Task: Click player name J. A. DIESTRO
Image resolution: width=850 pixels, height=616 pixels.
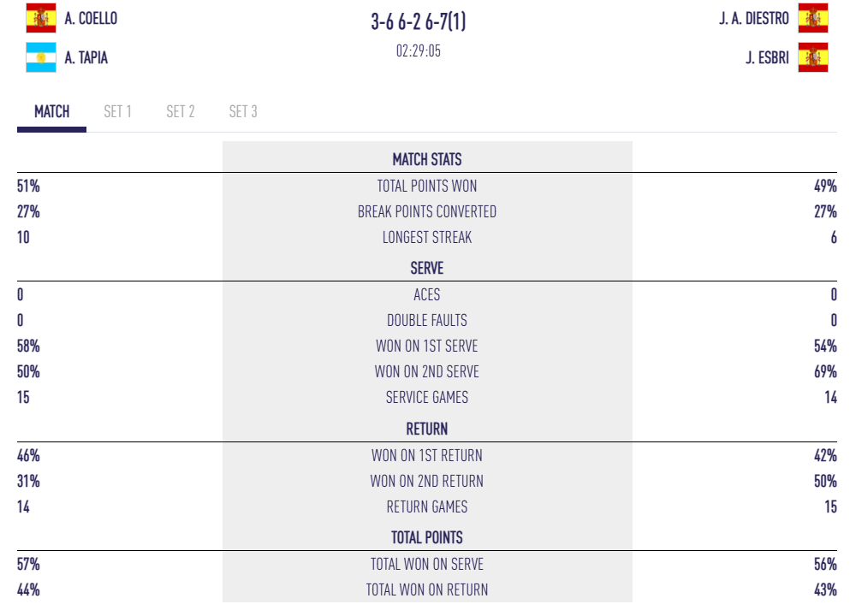Action: pyautogui.click(x=754, y=18)
